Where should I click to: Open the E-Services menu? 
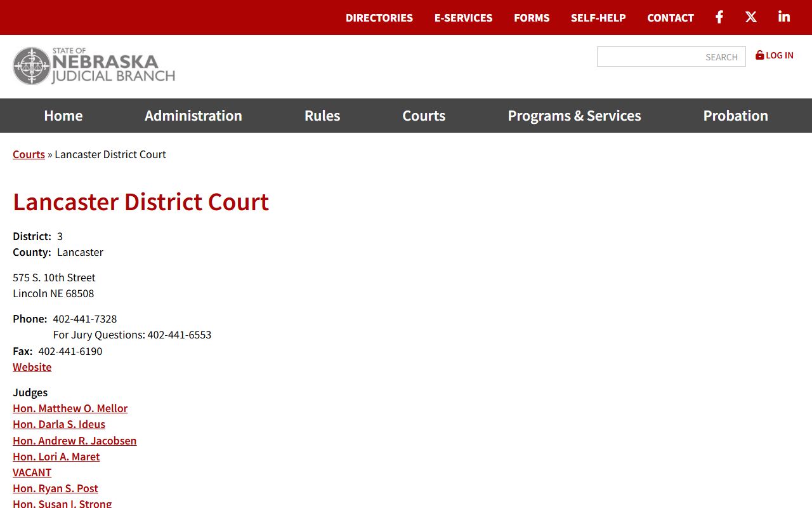tap(464, 18)
